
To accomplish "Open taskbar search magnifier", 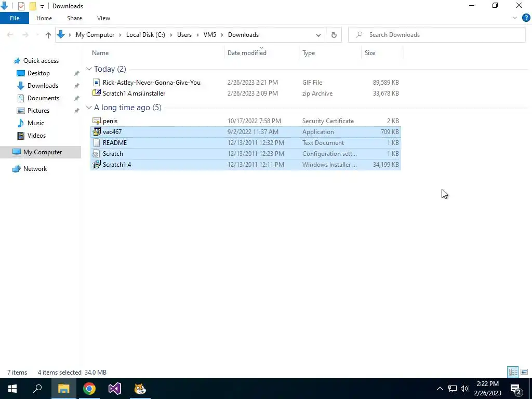I will 37,389.
